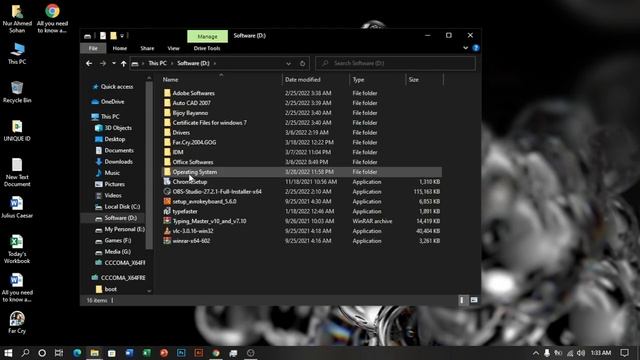Select the Far Cry desktop shortcut
Screen dimensions: 640x360
tap(17, 322)
